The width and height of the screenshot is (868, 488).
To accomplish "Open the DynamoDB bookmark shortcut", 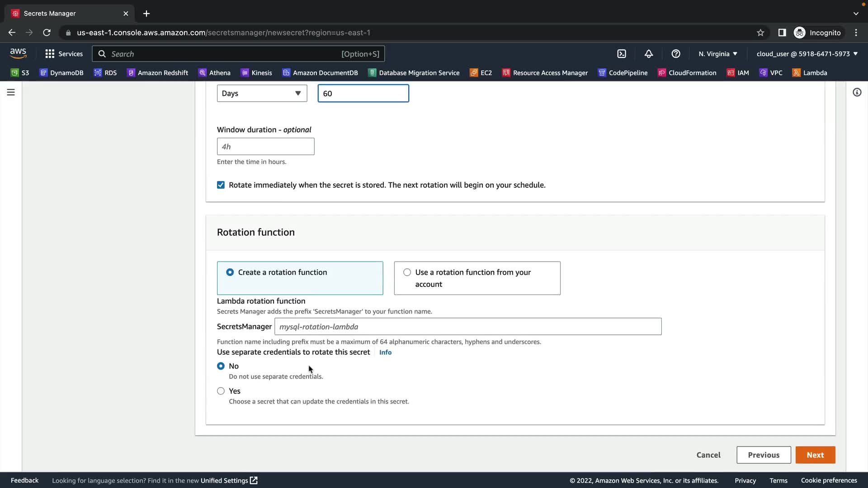I will (61, 73).
